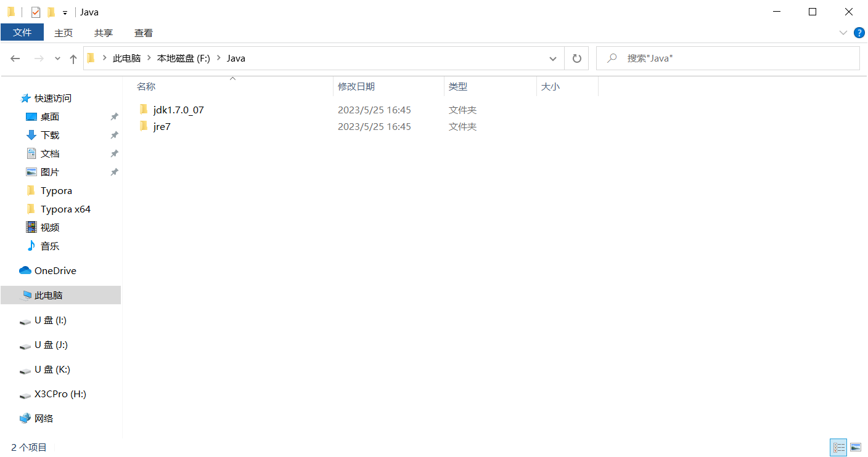Go up one level with the up arrow
Image resolution: width=868 pixels, height=457 pixels.
click(73, 59)
